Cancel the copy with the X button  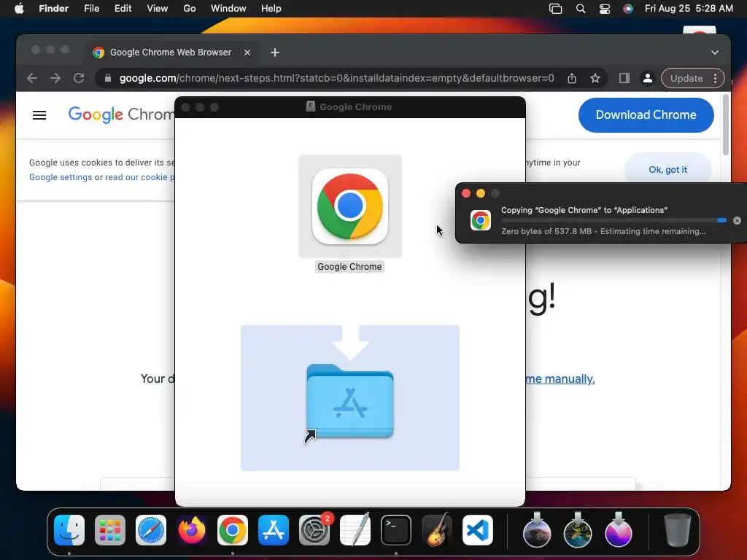(x=737, y=220)
